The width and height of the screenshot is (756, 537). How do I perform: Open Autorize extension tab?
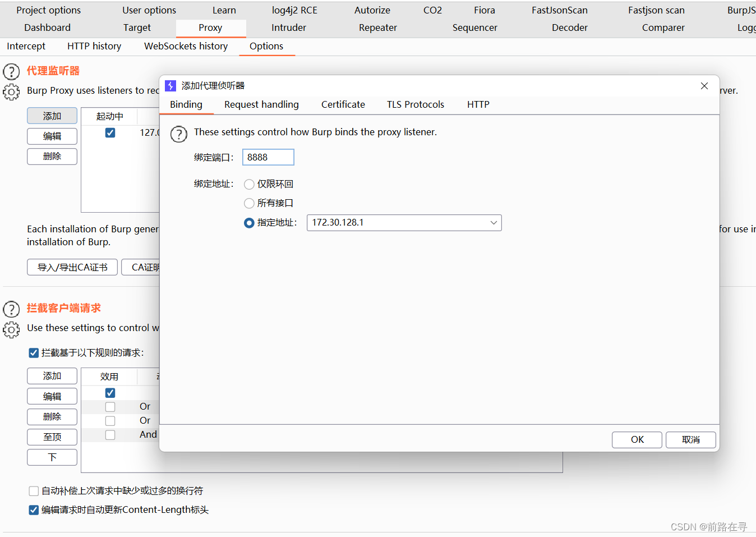[x=372, y=10]
